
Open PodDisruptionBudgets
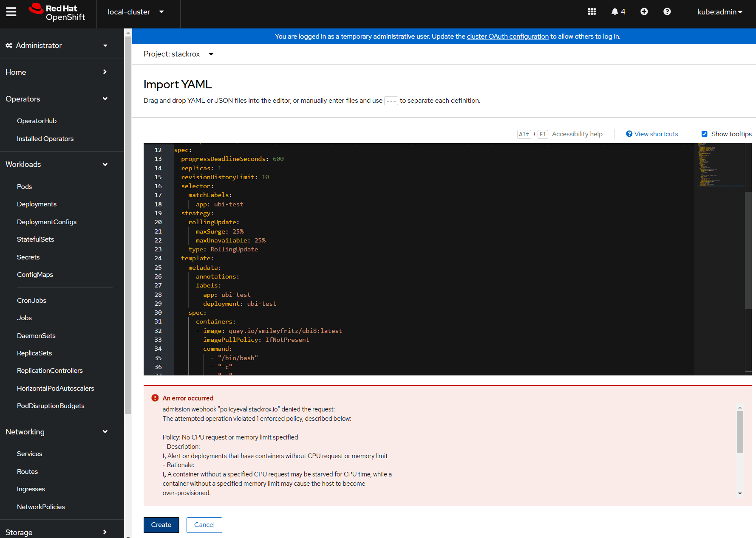[x=51, y=406]
